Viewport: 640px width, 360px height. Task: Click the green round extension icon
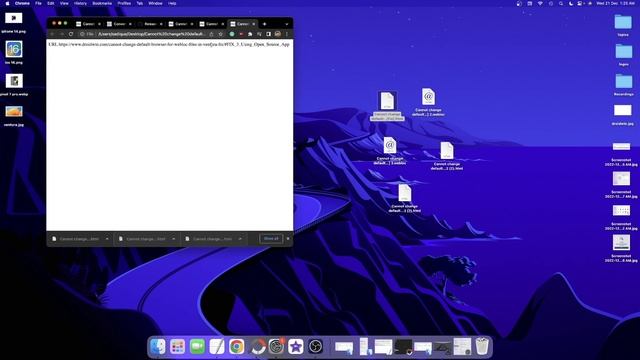tap(232, 34)
